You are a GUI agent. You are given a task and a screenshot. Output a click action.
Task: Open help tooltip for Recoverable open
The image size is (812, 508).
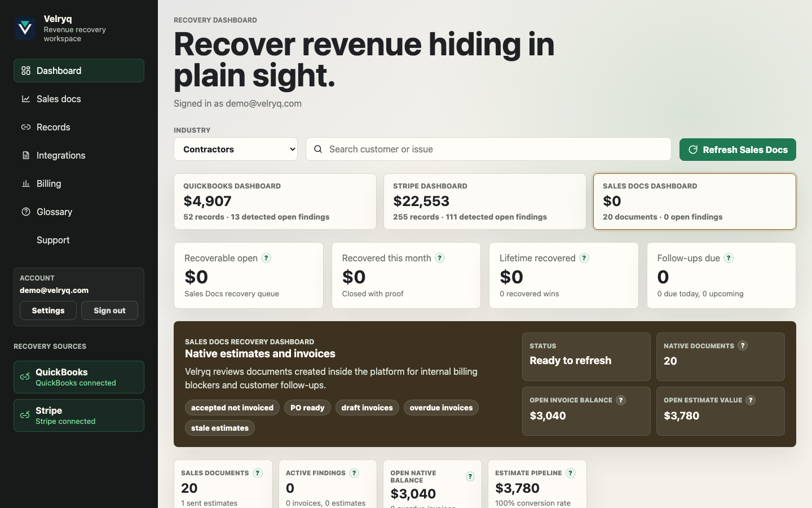(x=266, y=258)
